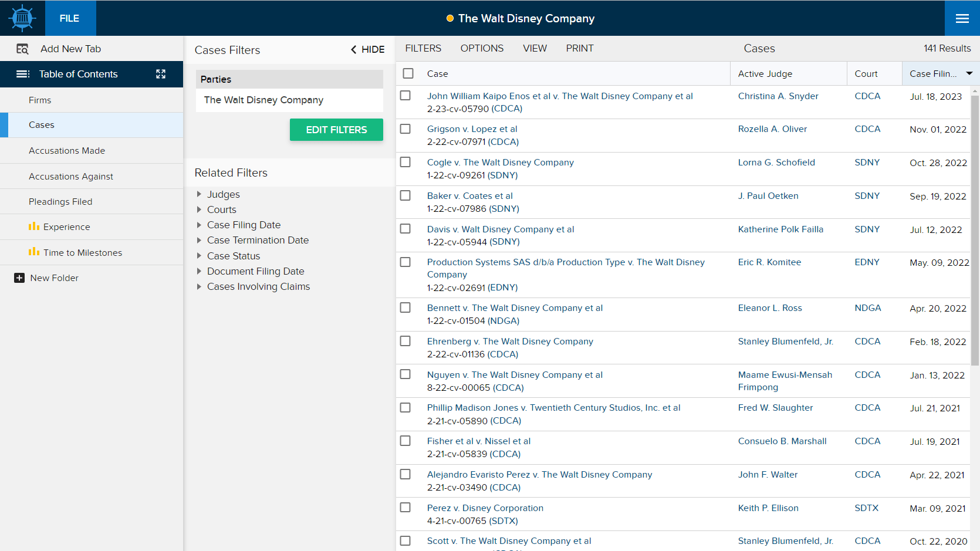Open the Cogle v. The Walt Disney Company case link
Screen dimensions: 980x551
(500, 163)
